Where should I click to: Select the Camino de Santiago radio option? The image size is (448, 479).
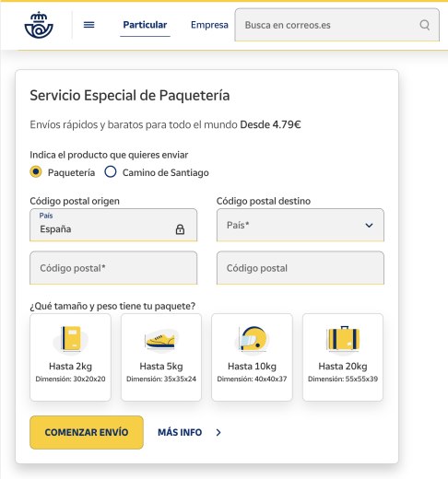111,171
